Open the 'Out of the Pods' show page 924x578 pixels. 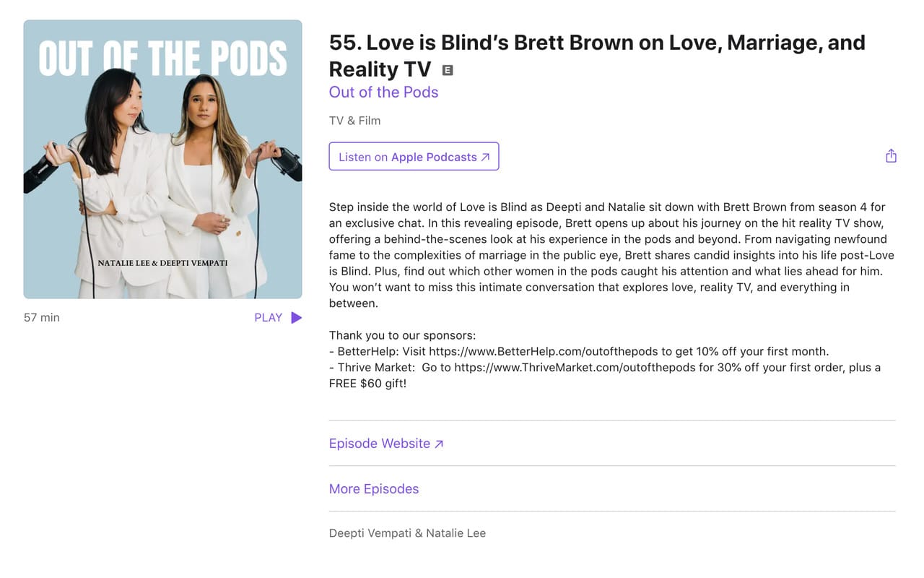[x=383, y=92]
